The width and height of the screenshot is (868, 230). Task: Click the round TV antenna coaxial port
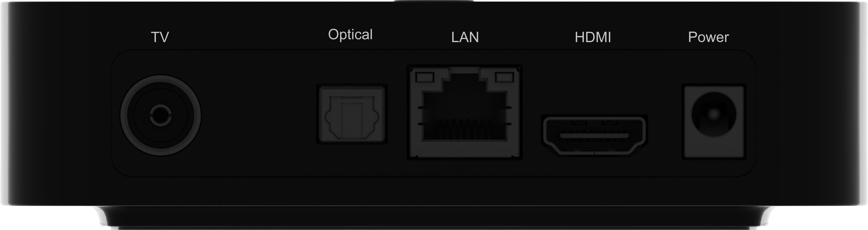click(x=160, y=115)
